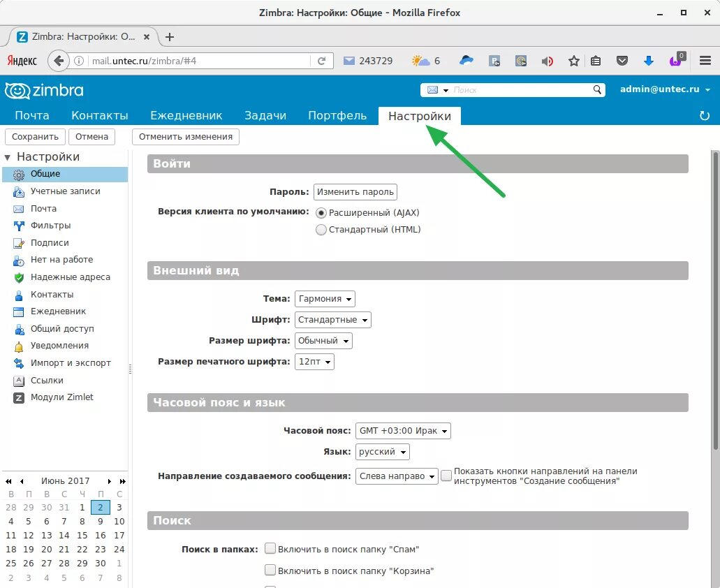Switch to the Ежедневник top tab
The height and width of the screenshot is (588, 720).
186,116
